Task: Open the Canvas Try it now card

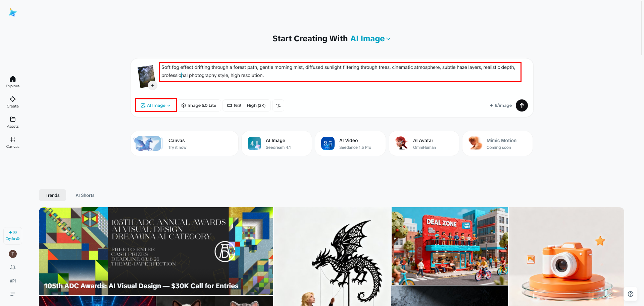Action: (184, 143)
